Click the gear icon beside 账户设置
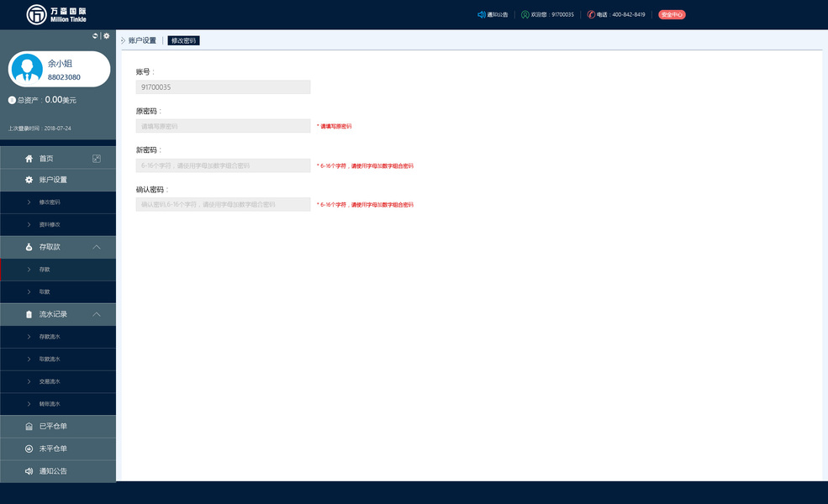This screenshot has width=828, height=504. [29, 180]
